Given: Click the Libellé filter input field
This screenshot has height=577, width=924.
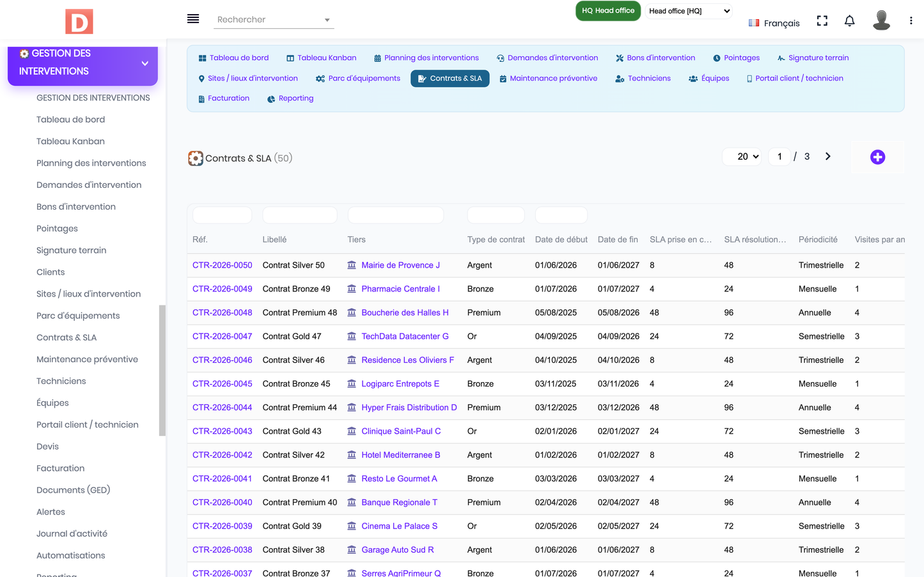Looking at the screenshot, I should 300,215.
